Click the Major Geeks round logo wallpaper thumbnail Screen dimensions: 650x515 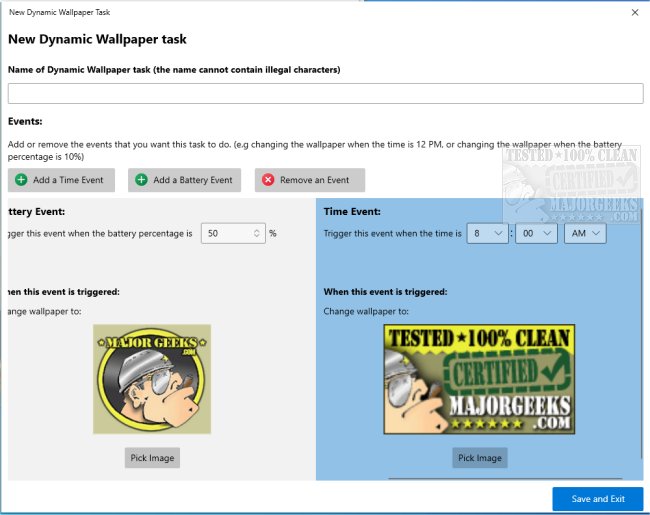click(152, 379)
